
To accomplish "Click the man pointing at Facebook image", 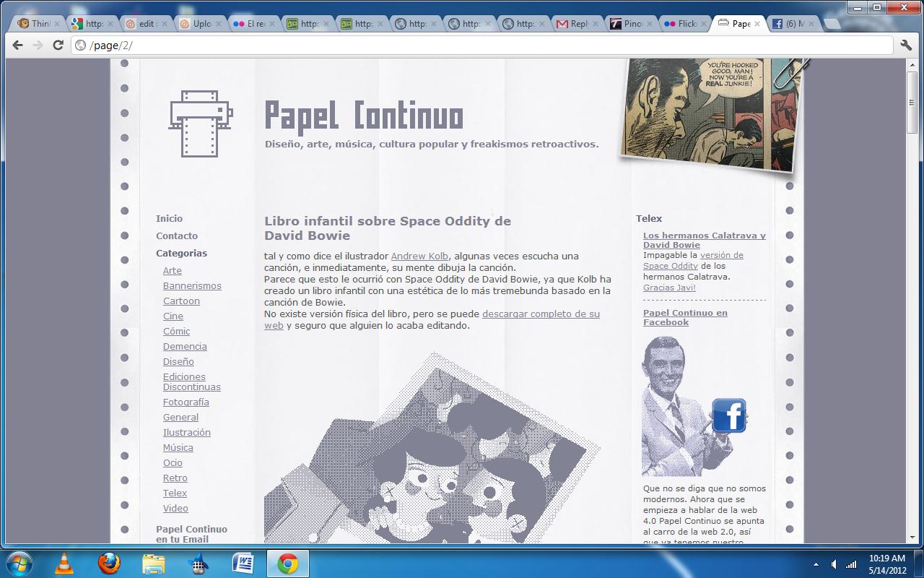I will click(x=693, y=405).
